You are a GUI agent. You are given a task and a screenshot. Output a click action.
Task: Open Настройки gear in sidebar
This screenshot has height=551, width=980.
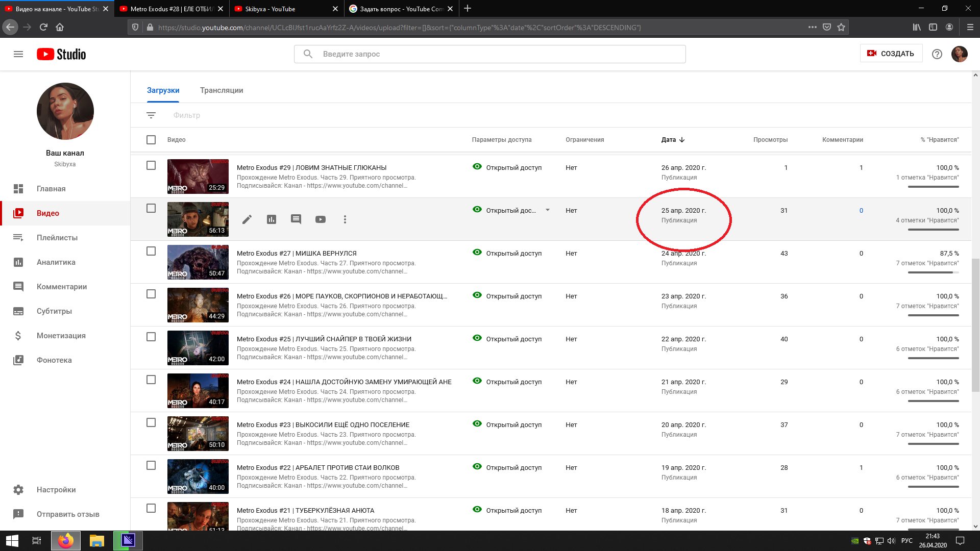18,490
